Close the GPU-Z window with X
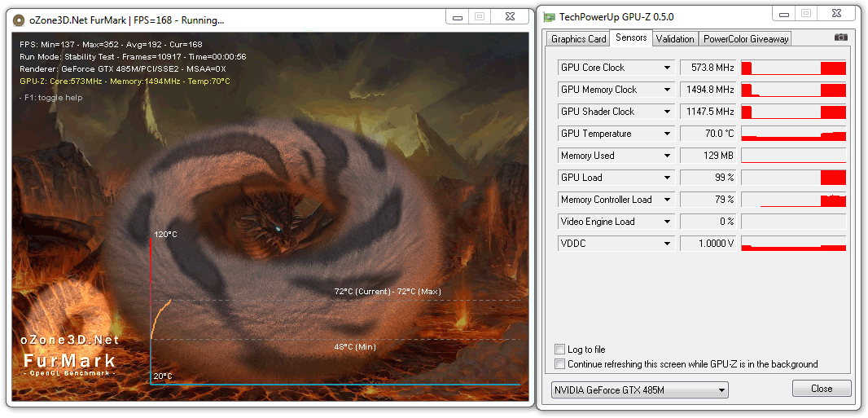The width and height of the screenshot is (868, 418). click(836, 15)
